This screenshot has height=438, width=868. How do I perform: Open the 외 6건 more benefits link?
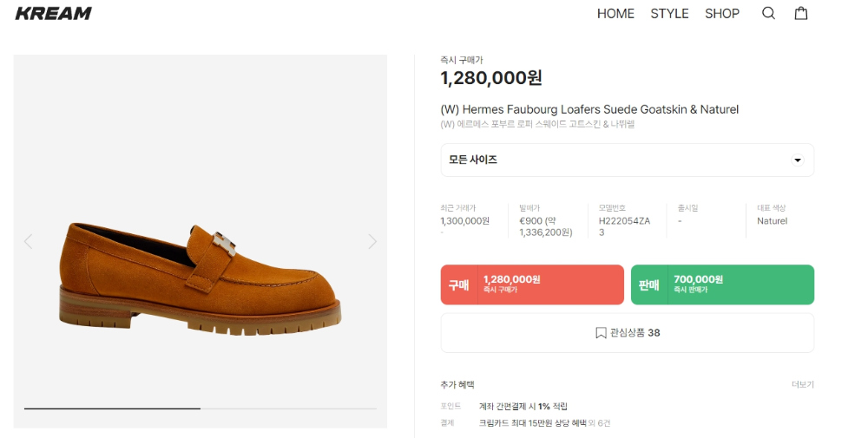click(x=599, y=423)
